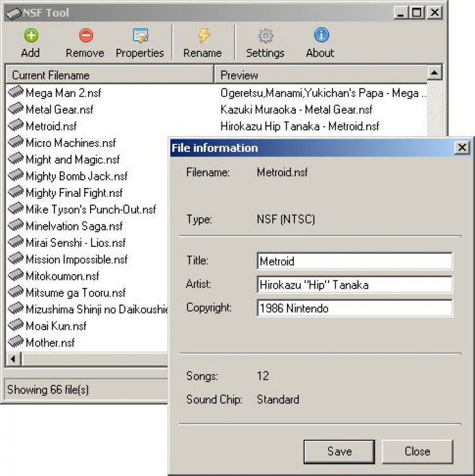The height and width of the screenshot is (476, 475).
Task: Select the Mission Impossible.nsf filename
Action: [x=77, y=260]
